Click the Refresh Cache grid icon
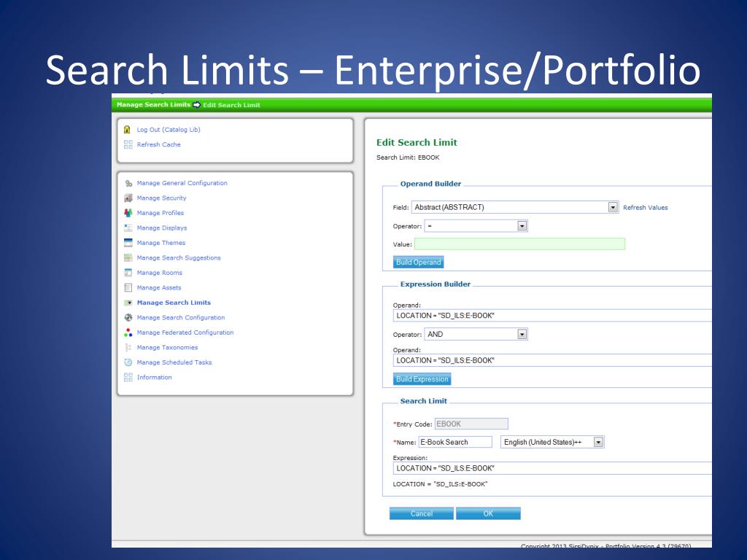This screenshot has width=747, height=560. coord(128,144)
